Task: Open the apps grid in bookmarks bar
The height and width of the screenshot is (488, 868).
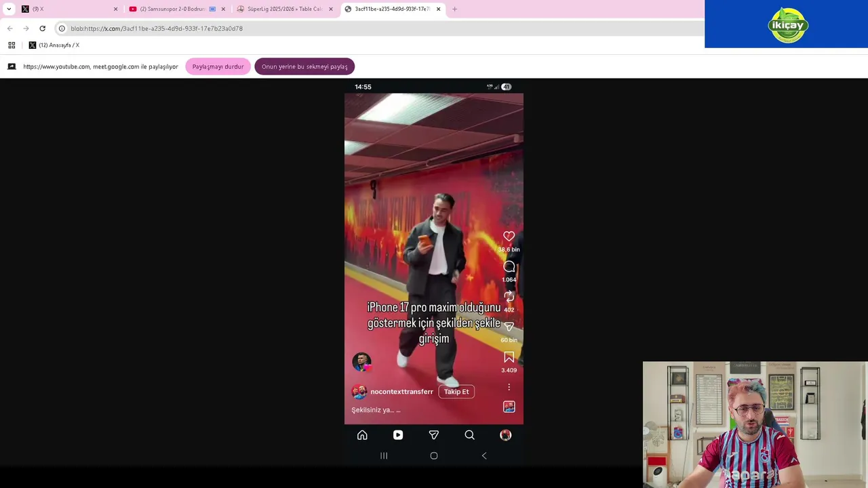Action: click(x=12, y=45)
